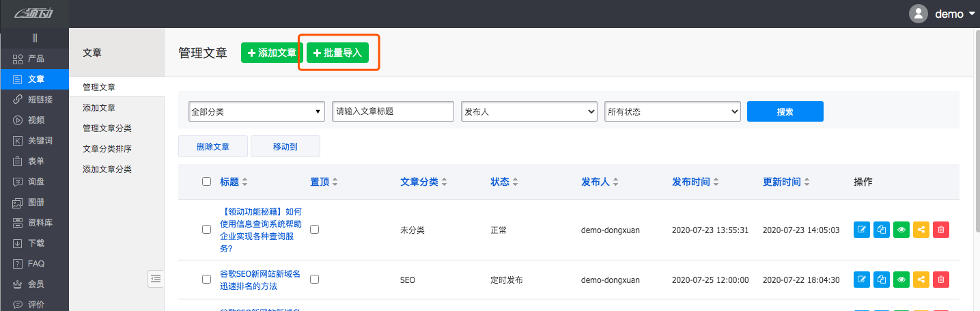The width and height of the screenshot is (980, 311).
Task: Click the green 批量导入 button
Action: coord(337,53)
